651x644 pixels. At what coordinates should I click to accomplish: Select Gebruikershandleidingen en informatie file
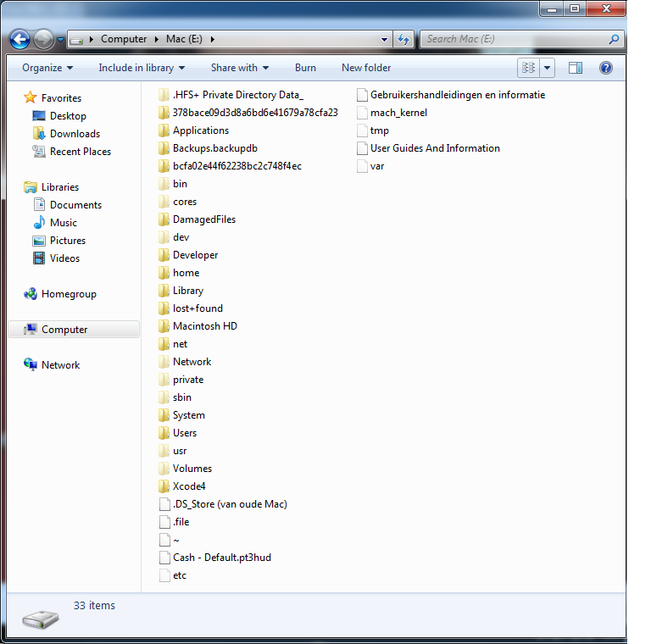(451, 95)
